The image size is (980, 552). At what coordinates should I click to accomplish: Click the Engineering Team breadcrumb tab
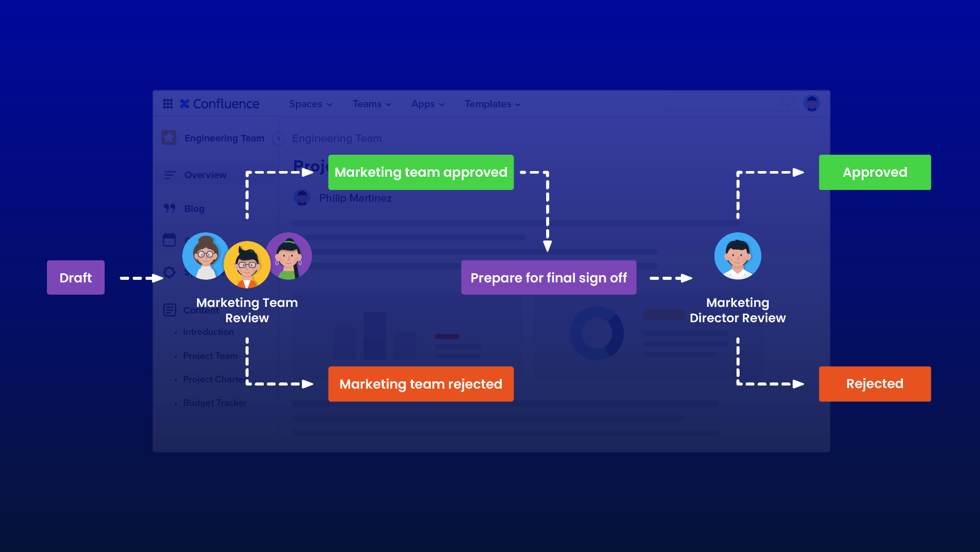(x=336, y=139)
